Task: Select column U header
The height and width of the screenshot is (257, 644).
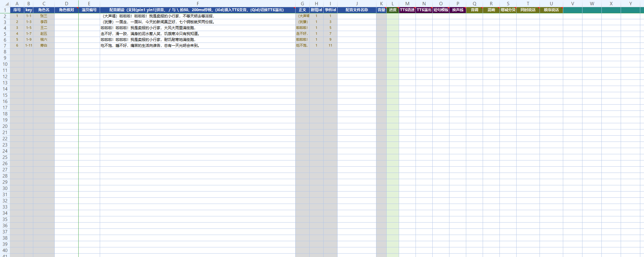Action: pyautogui.click(x=551, y=4)
